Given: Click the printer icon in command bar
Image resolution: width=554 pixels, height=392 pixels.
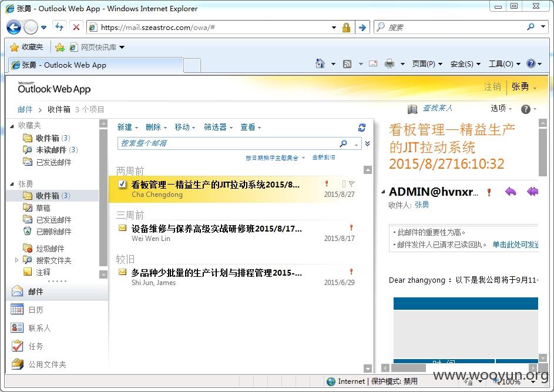Looking at the screenshot, I should click(x=390, y=64).
